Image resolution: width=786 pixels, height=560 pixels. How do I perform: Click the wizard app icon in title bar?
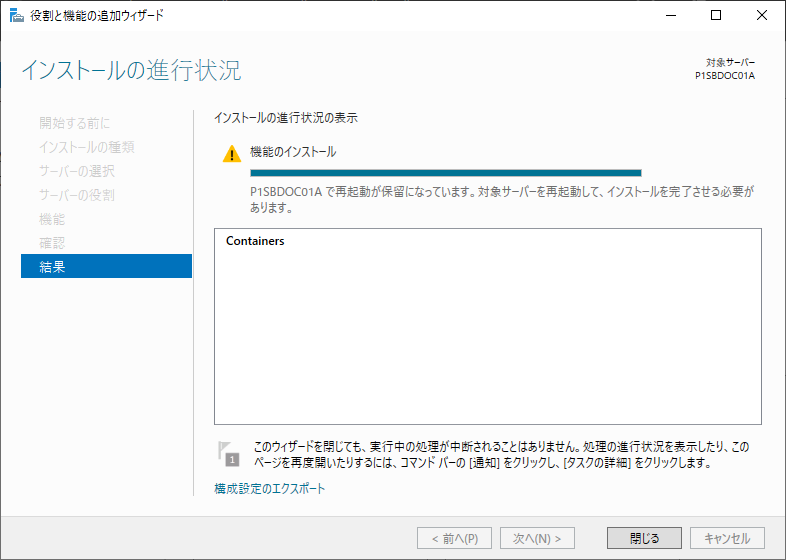17,16
